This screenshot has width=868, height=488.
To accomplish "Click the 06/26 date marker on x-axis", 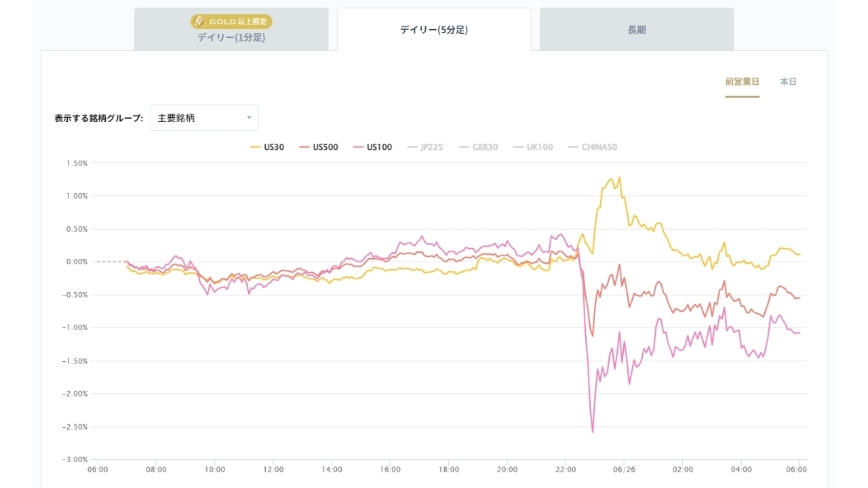I will pyautogui.click(x=624, y=469).
